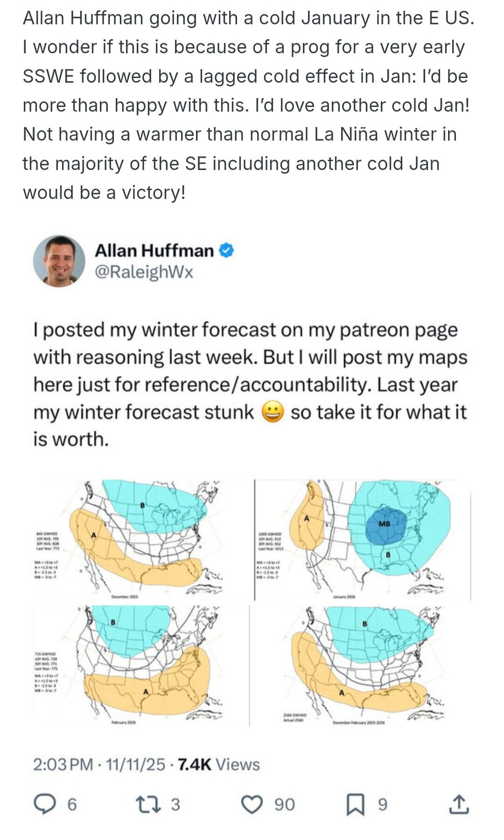Tap the share upload icon
The height and width of the screenshot is (840, 504).
tap(458, 804)
